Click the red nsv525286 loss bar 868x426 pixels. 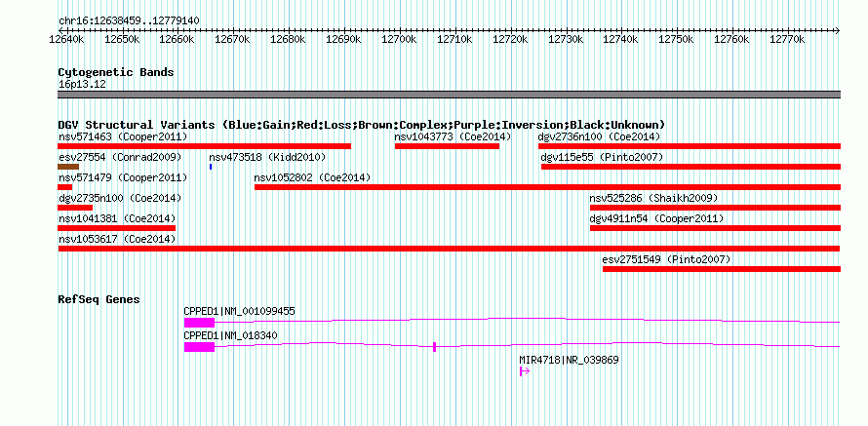[x=715, y=208]
